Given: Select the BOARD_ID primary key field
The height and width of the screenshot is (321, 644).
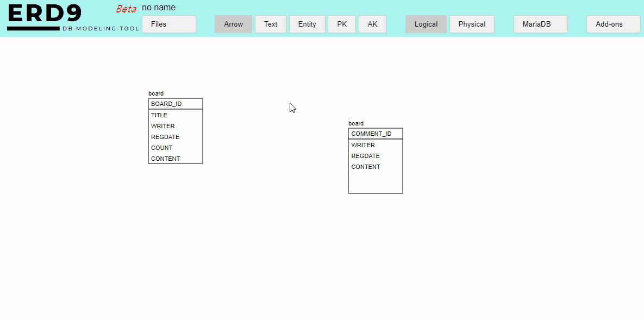Looking at the screenshot, I should tap(166, 104).
